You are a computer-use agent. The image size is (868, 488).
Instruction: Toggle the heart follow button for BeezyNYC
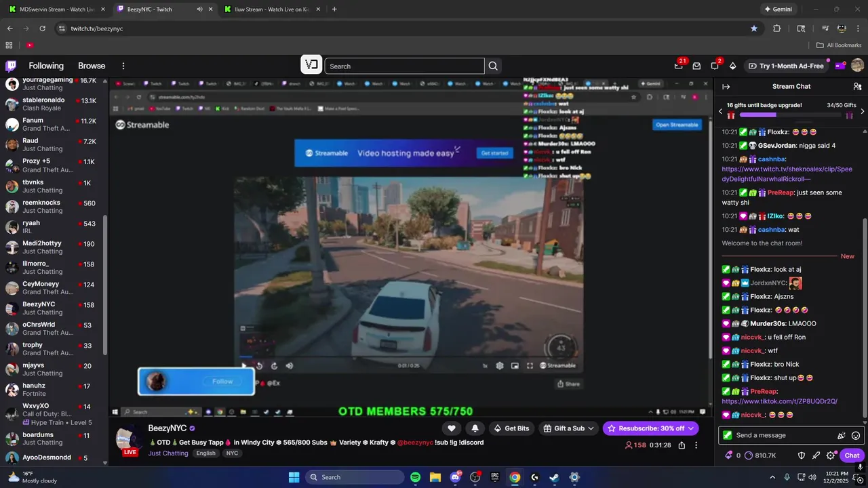pos(452,428)
